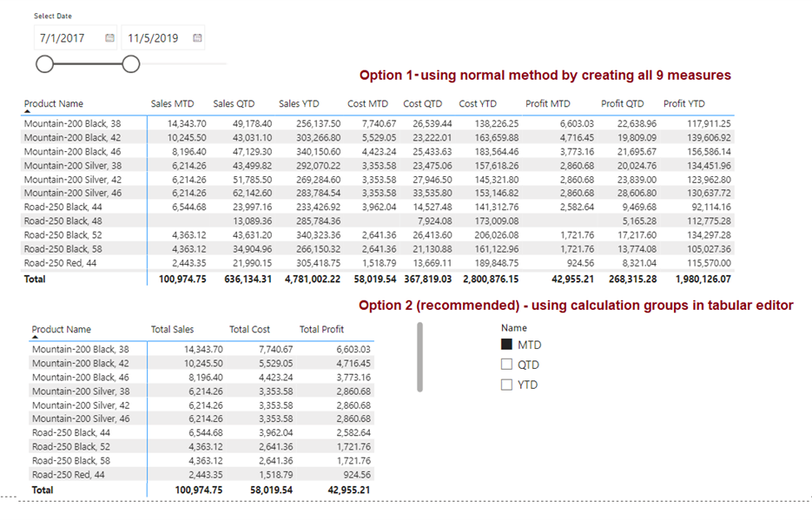The width and height of the screenshot is (812, 520).
Task: Click sort arrow under Product Name in top table
Action: pos(27,112)
